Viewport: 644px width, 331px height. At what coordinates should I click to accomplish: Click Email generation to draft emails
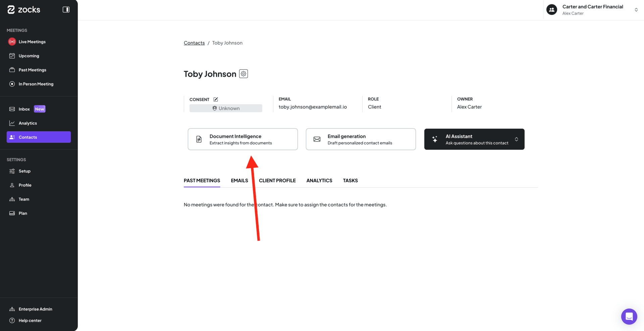(x=361, y=139)
